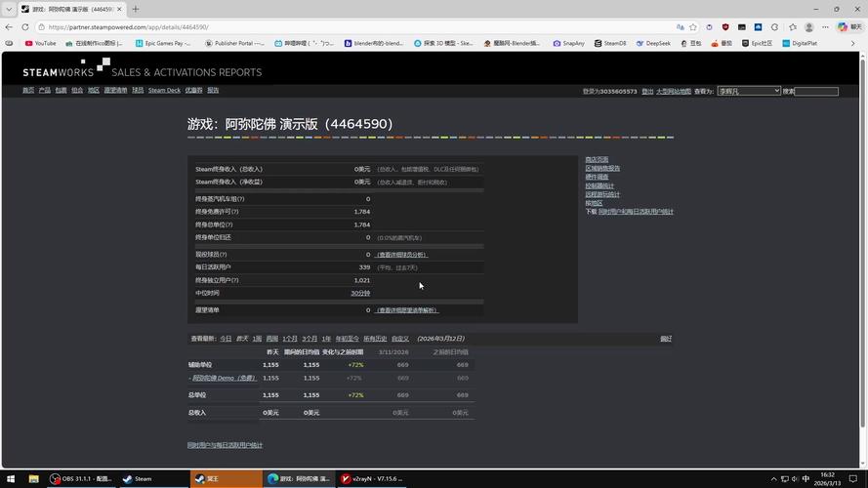The width and height of the screenshot is (868, 488).
Task: Select the 所有历史 date range
Action: (x=375, y=339)
